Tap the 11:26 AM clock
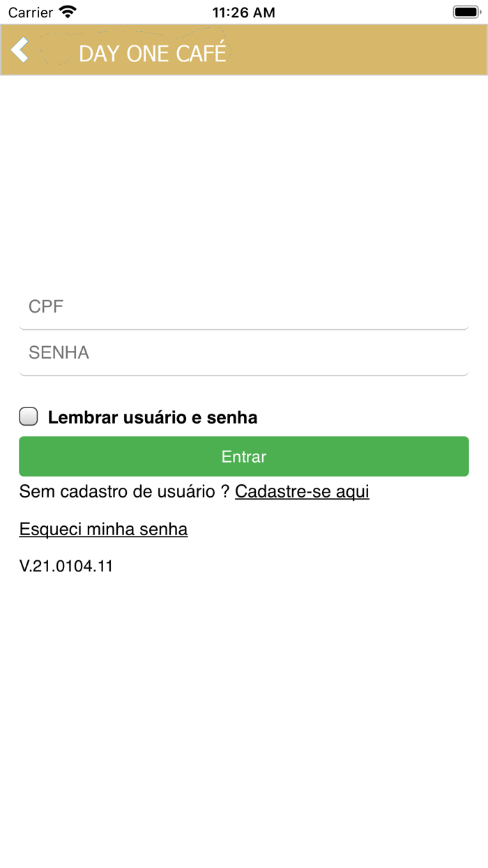 (244, 12)
